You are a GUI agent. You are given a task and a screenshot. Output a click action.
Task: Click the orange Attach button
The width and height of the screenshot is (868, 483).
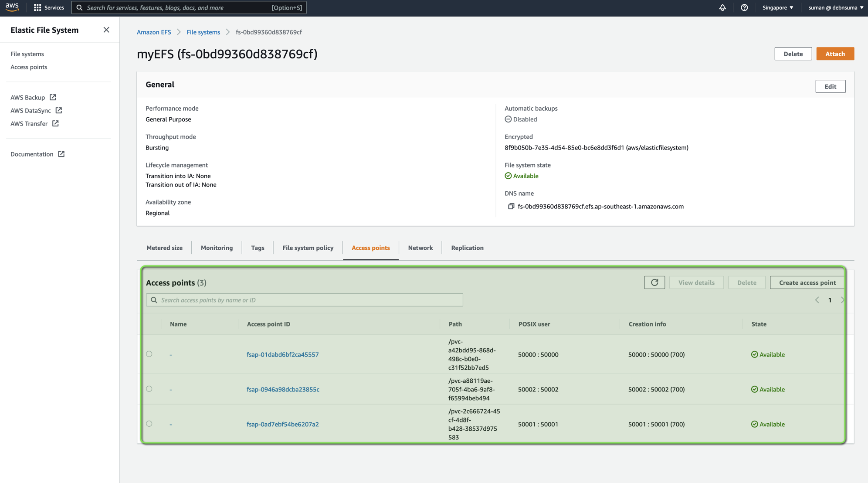(835, 54)
